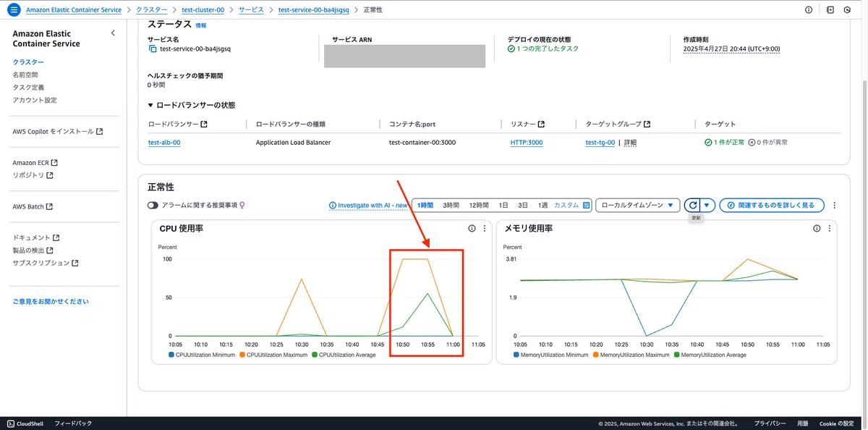Open the メモリ使用率 chart kebab menu
This screenshot has height=430, width=868.
(x=829, y=228)
